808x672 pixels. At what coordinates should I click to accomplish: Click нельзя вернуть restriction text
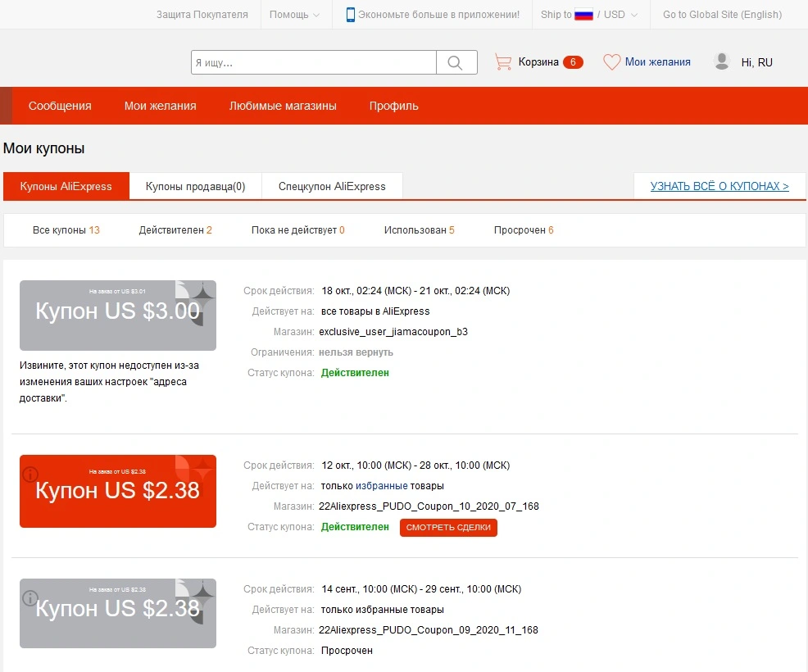(356, 352)
